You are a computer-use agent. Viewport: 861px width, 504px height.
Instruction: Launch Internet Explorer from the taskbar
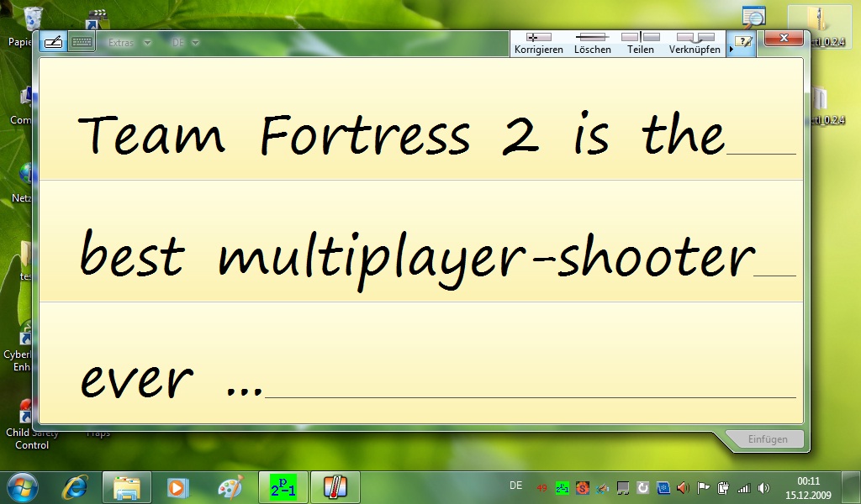point(75,487)
